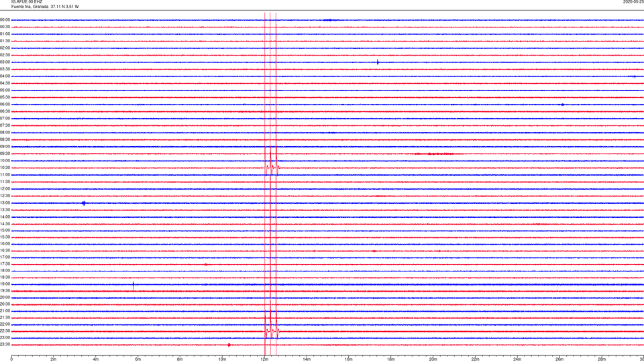Viewport: 644px width, 362px height.
Task: Click the 23:00 row label
Action: pyautogui.click(x=5, y=338)
